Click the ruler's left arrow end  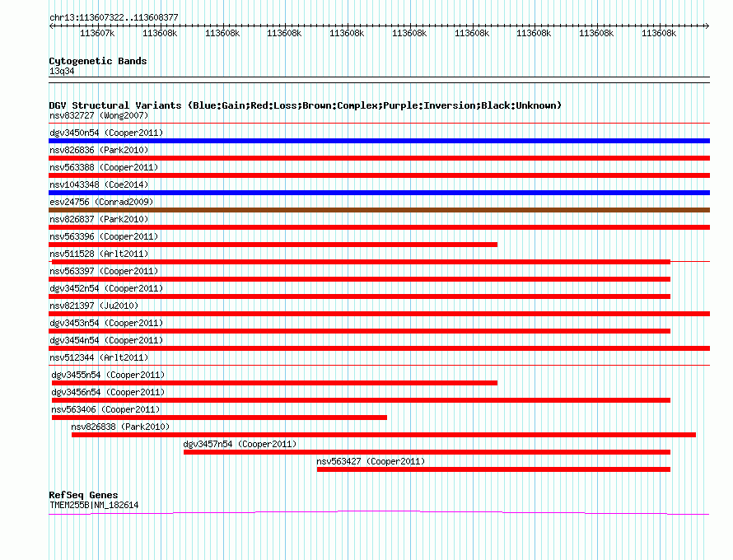pos(51,26)
